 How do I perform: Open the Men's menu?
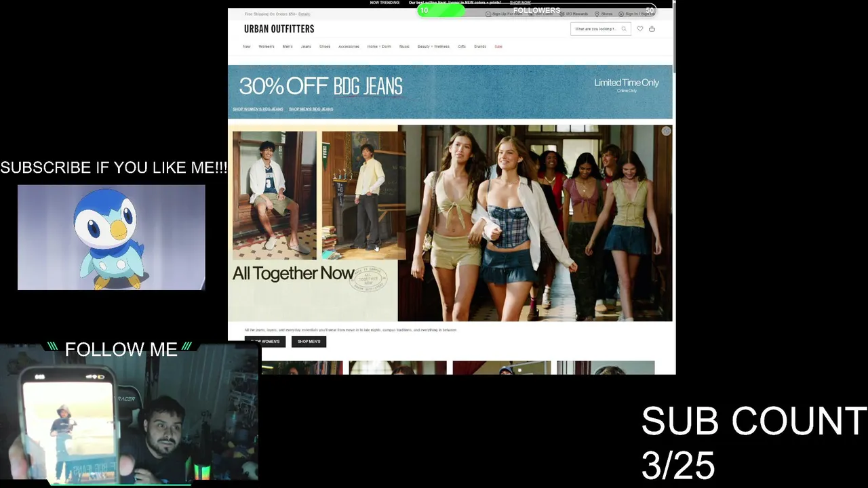coord(288,47)
